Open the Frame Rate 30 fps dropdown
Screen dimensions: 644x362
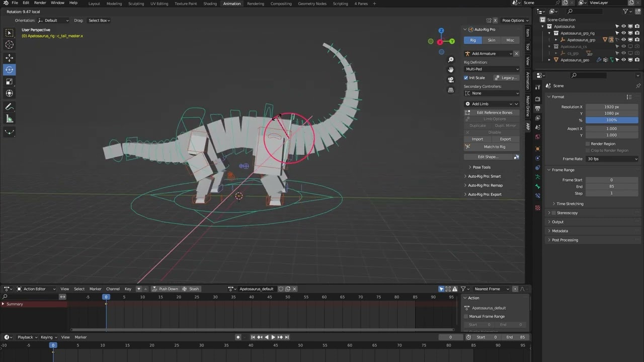(x=612, y=159)
